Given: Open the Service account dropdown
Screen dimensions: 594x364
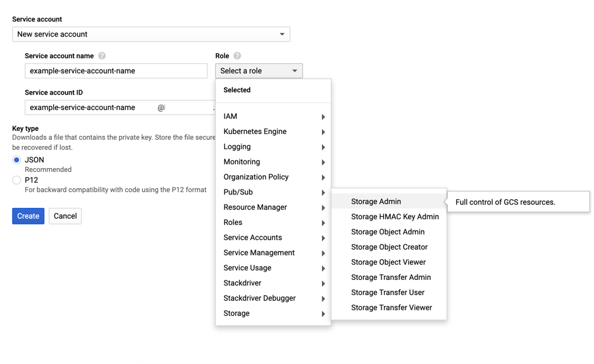Looking at the screenshot, I should [151, 34].
